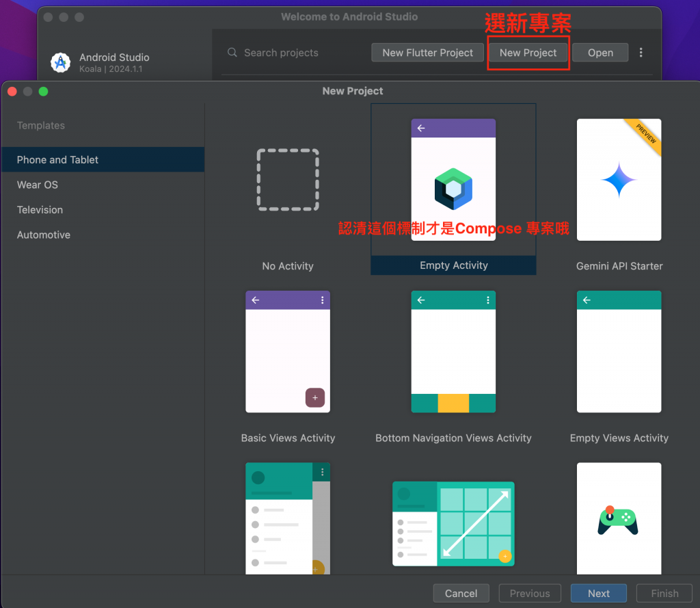Select the Empty Activity Compose template
This screenshot has width=700, height=608.
[453, 189]
